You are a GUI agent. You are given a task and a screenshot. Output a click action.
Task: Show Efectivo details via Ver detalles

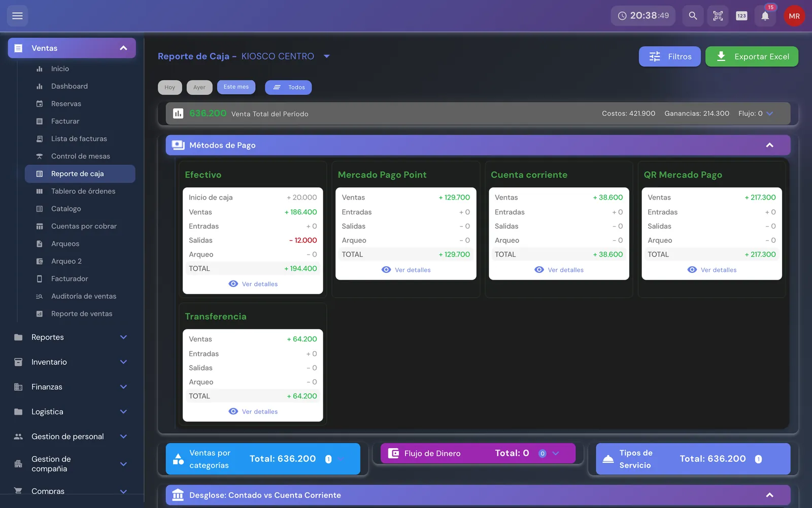(x=253, y=284)
